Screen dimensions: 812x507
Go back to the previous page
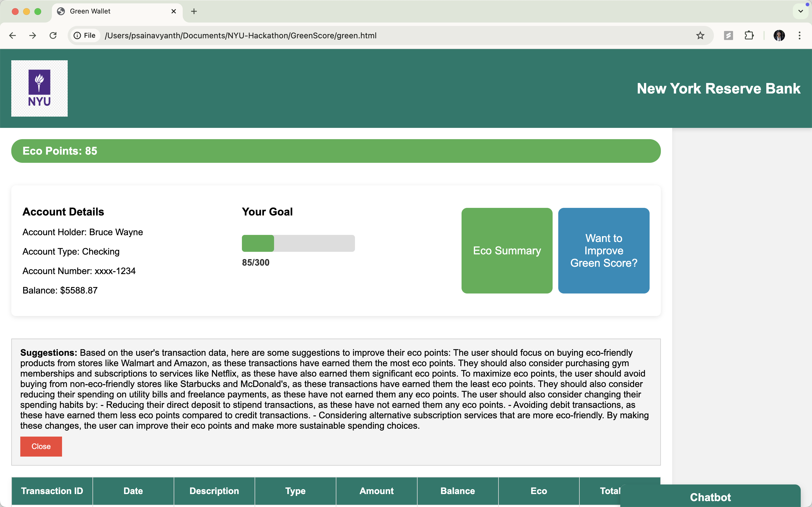[x=12, y=35]
